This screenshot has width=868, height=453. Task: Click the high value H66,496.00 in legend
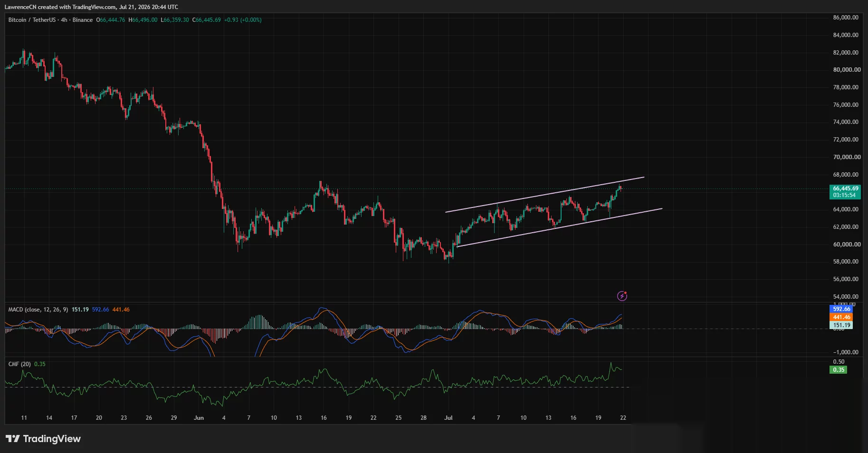point(143,20)
